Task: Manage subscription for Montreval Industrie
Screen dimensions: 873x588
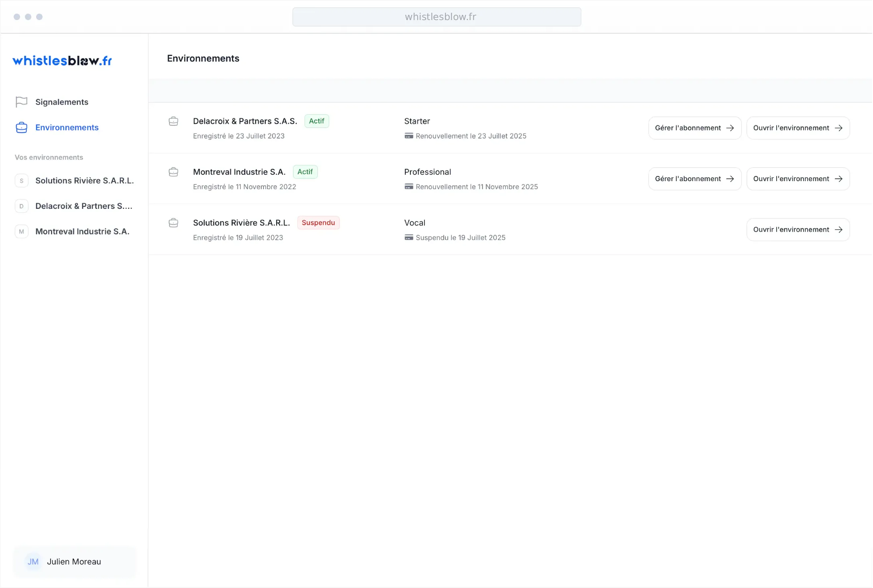Action: pos(694,179)
